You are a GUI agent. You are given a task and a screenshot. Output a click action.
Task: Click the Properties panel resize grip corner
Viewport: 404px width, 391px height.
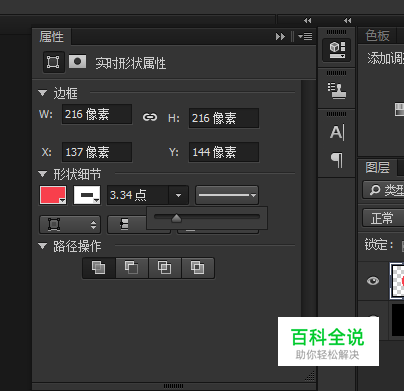310,376
